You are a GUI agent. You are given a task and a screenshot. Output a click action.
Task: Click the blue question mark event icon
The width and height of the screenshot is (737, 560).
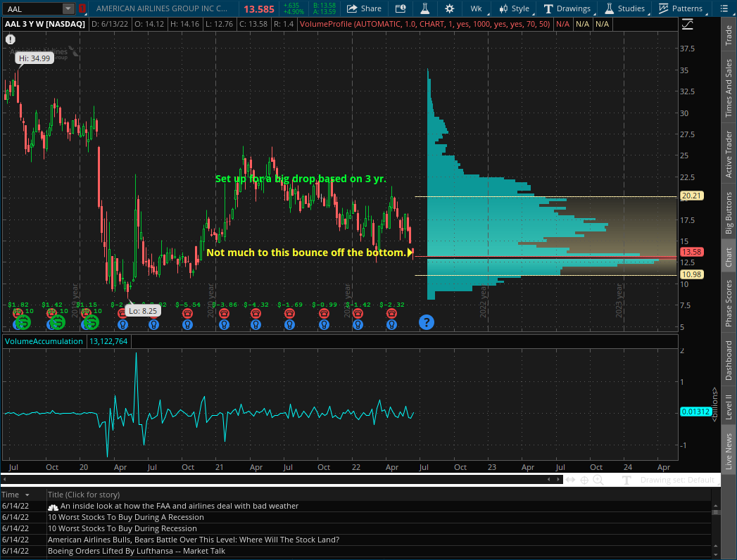click(x=426, y=322)
